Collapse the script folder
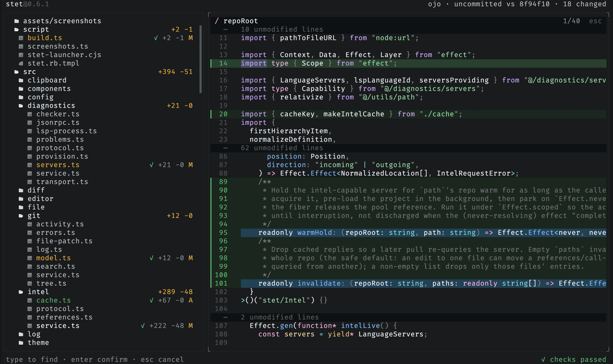The width and height of the screenshot is (613, 364). [x=17, y=30]
